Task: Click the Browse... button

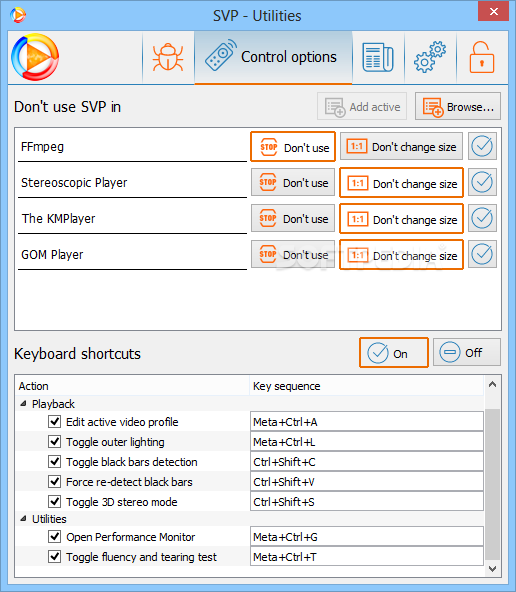Action: [x=458, y=107]
